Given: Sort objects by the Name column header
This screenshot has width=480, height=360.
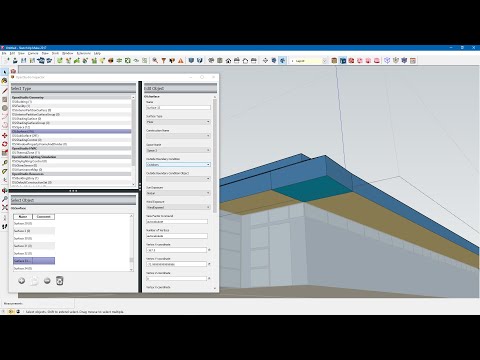Looking at the screenshot, I should pyautogui.click(x=23, y=217).
